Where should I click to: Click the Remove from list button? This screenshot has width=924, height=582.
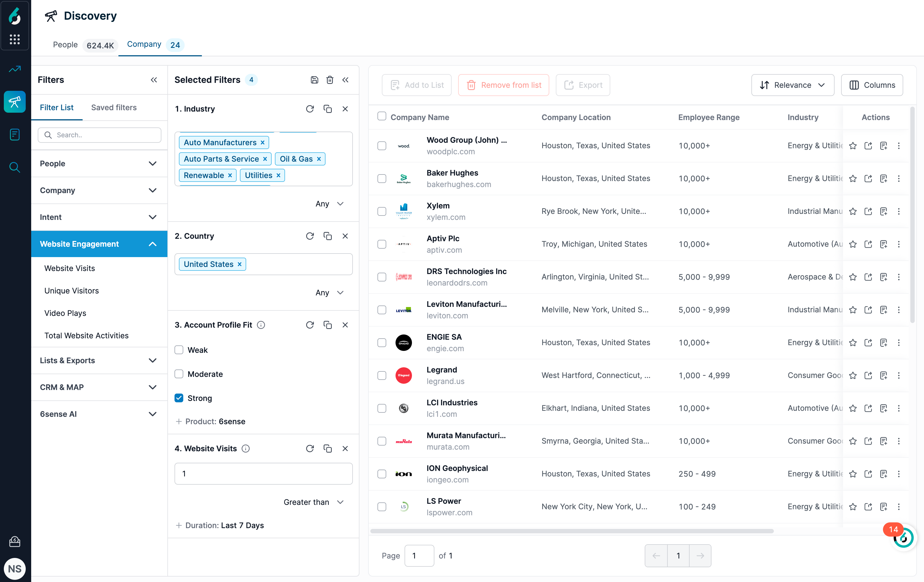504,85
